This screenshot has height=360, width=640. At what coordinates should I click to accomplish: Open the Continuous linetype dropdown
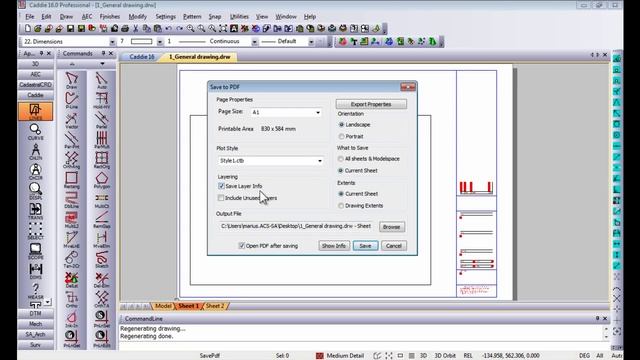coord(254,42)
